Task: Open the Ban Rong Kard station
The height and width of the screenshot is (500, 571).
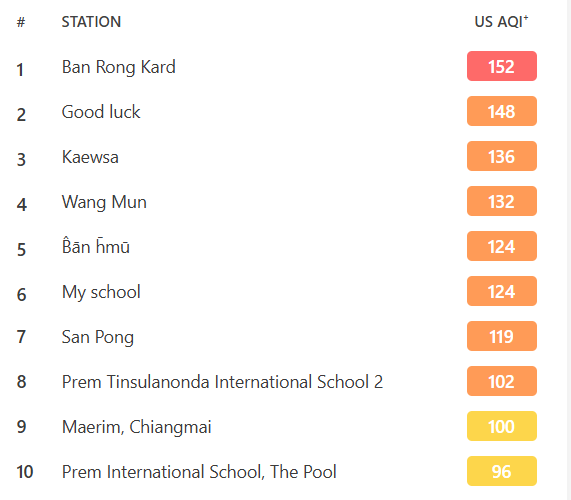Action: coord(119,67)
